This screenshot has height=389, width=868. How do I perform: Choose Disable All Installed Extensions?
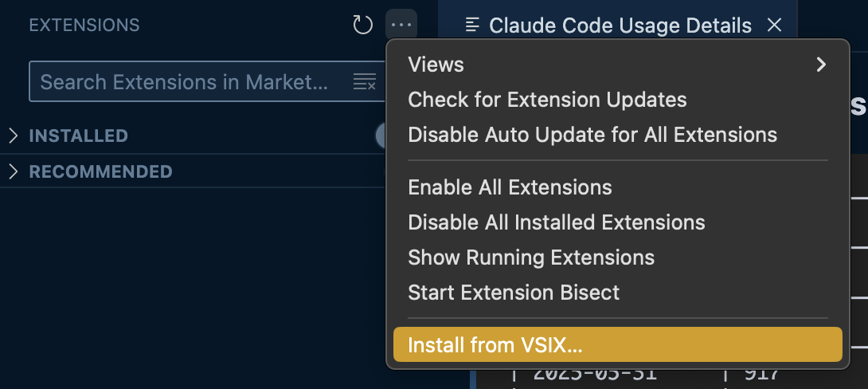click(556, 222)
